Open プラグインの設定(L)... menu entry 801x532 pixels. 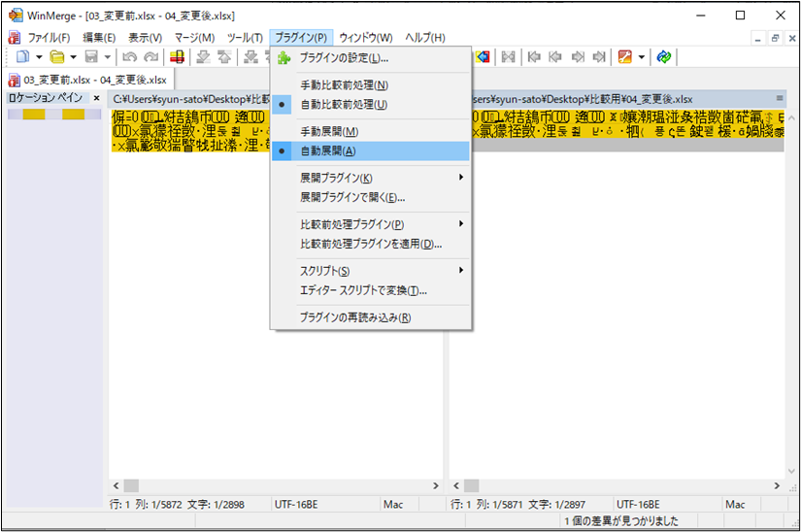pyautogui.click(x=344, y=58)
